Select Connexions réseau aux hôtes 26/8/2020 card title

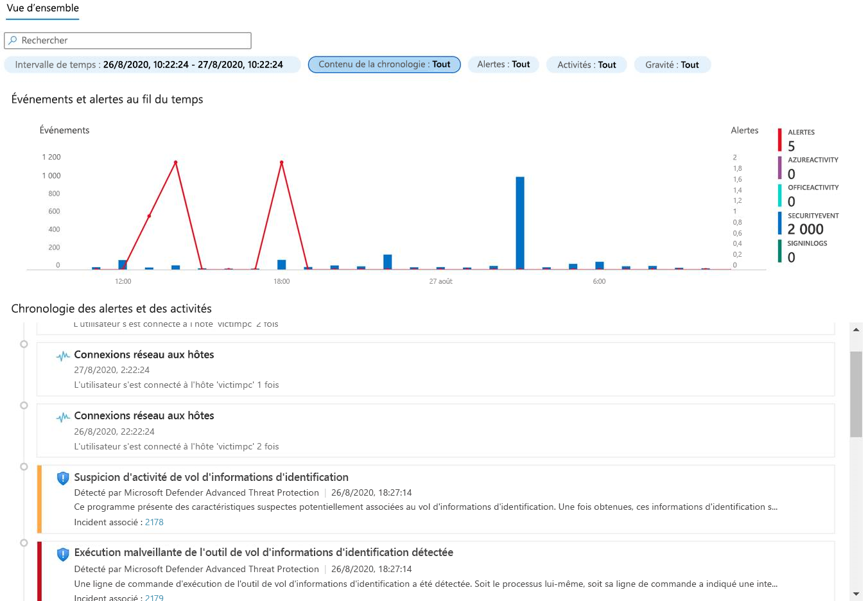click(x=144, y=416)
